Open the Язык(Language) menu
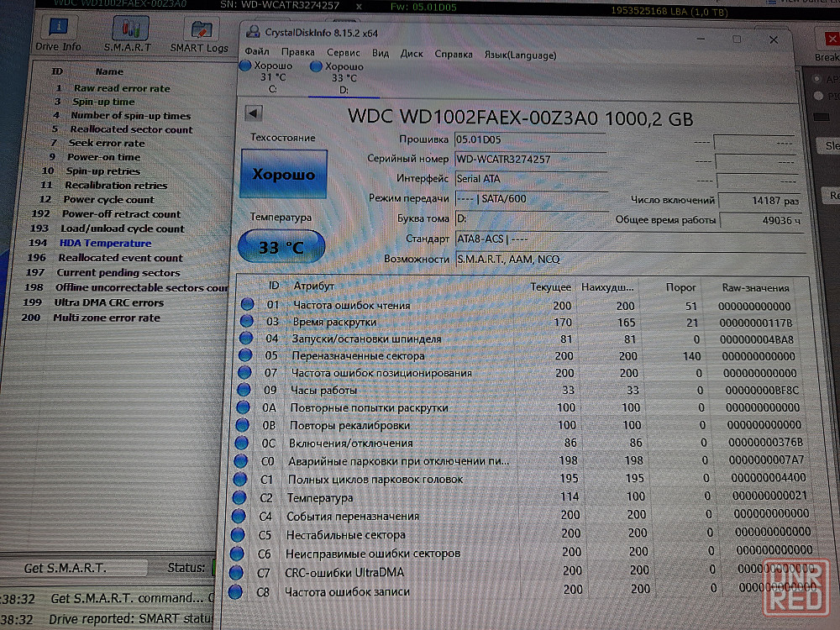840x630 pixels. pyautogui.click(x=520, y=55)
